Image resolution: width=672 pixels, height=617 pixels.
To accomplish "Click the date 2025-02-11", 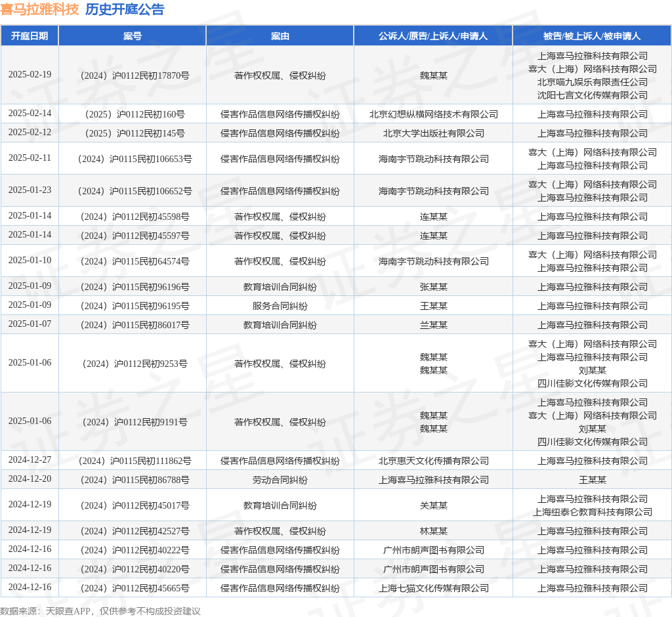I will (30, 158).
